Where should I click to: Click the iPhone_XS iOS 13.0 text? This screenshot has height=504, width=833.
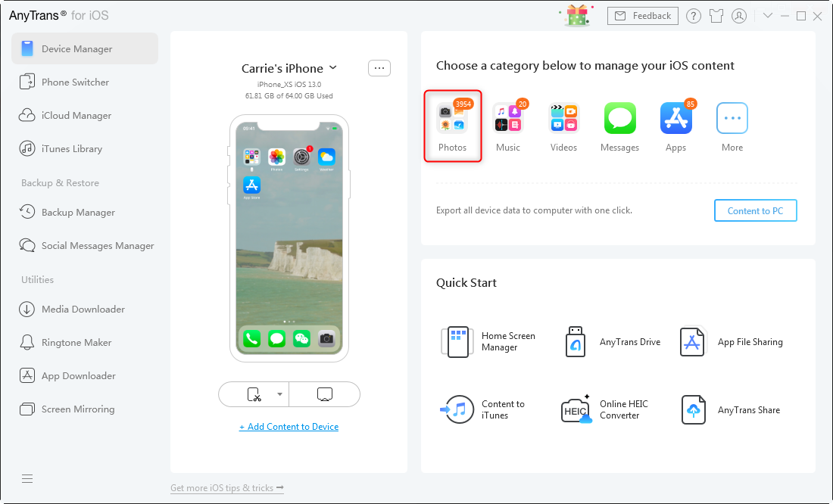click(289, 85)
